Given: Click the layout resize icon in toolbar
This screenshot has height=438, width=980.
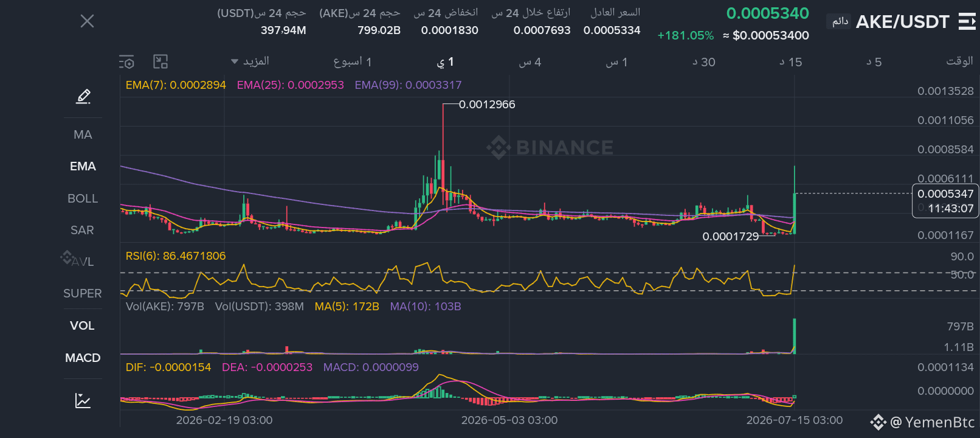Looking at the screenshot, I should pyautogui.click(x=160, y=61).
